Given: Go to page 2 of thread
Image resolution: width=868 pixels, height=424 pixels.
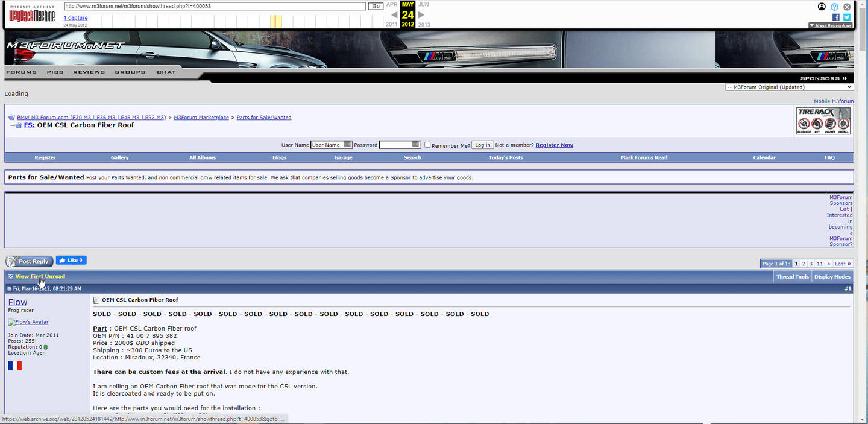Looking at the screenshot, I should tap(804, 264).
